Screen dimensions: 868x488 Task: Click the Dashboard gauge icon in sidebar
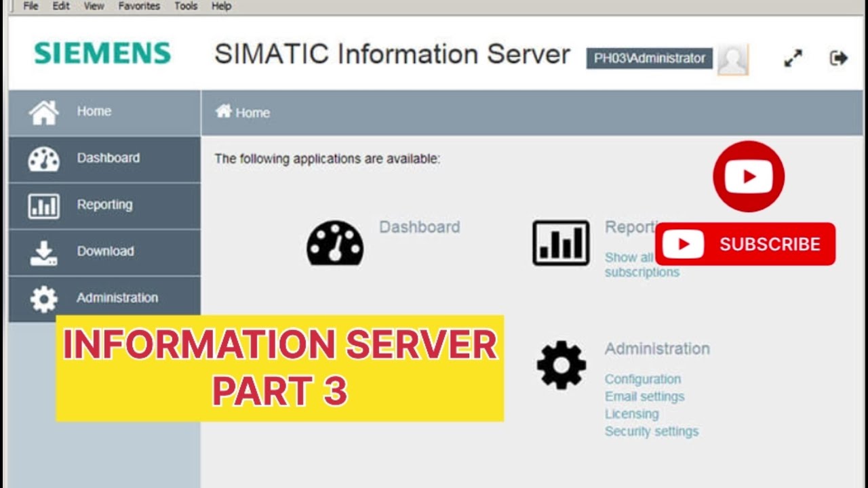(43, 159)
